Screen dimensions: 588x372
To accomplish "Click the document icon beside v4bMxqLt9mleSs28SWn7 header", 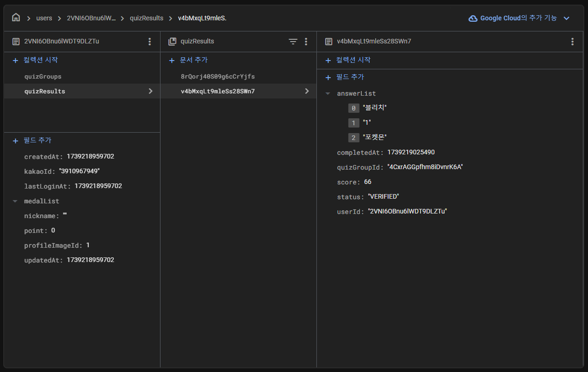I will coord(328,42).
